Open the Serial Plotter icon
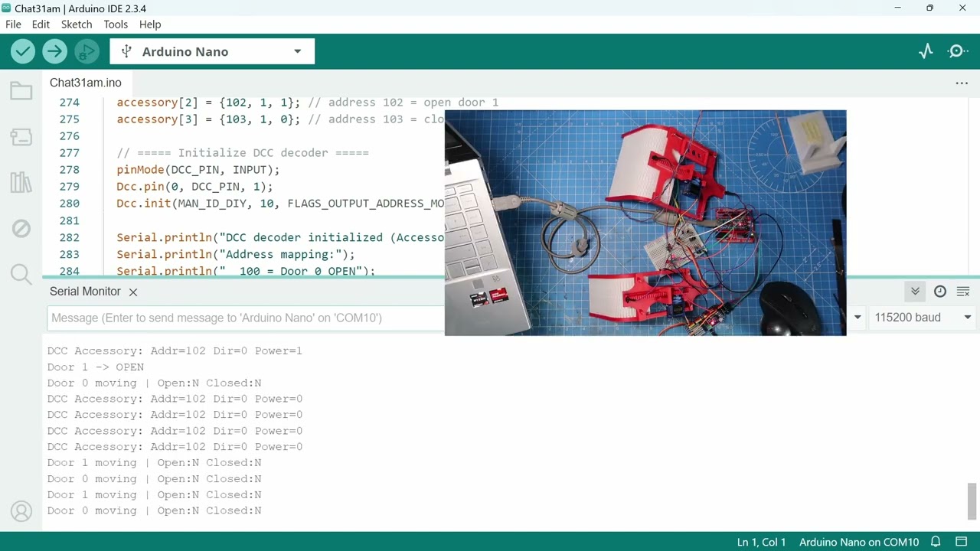The height and width of the screenshot is (551, 980). 926,51
